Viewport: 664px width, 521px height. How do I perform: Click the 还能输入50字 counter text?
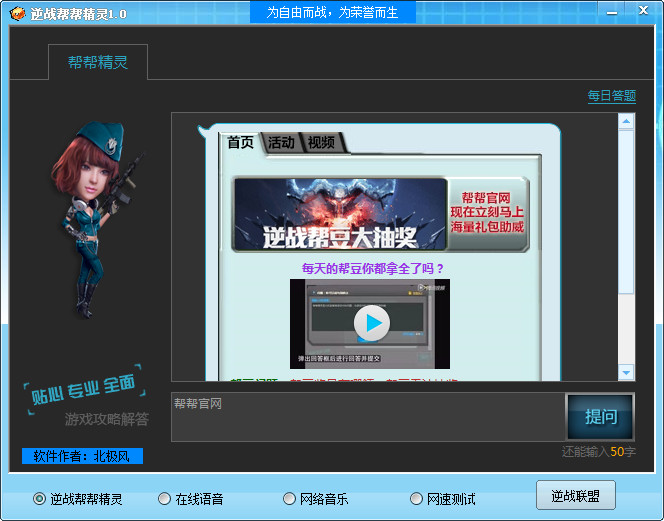598,452
